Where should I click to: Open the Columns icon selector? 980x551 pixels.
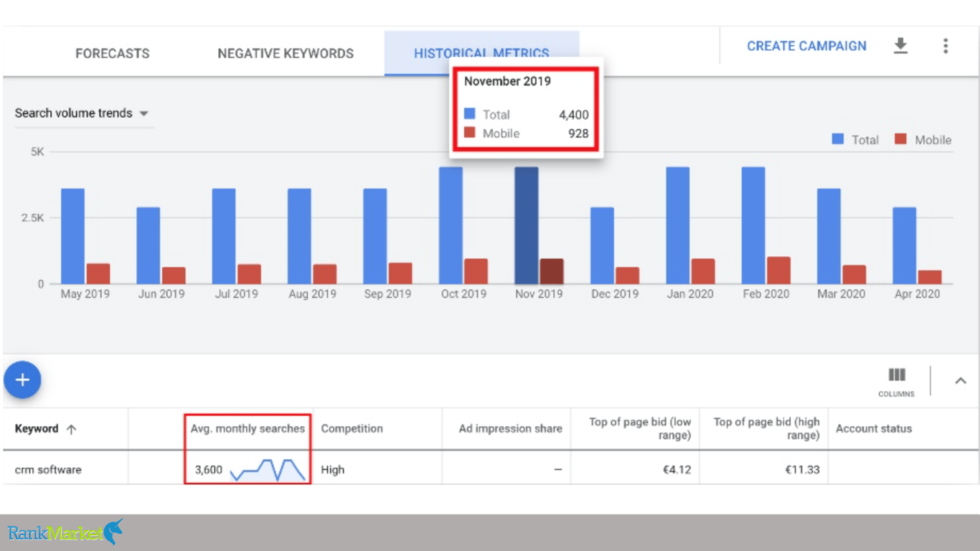(896, 382)
